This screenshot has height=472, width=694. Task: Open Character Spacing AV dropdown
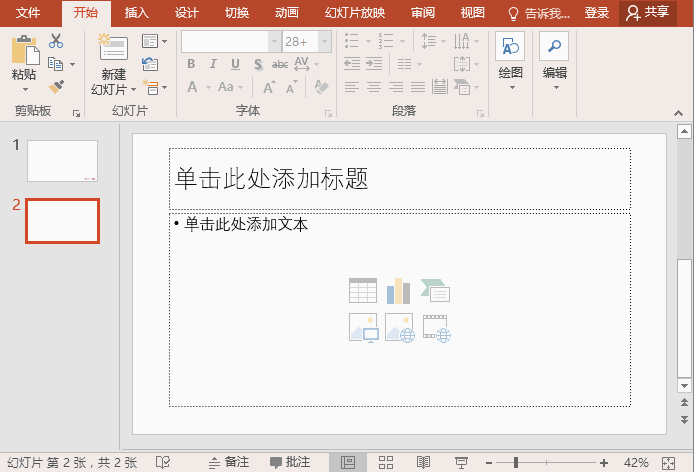coord(306,64)
